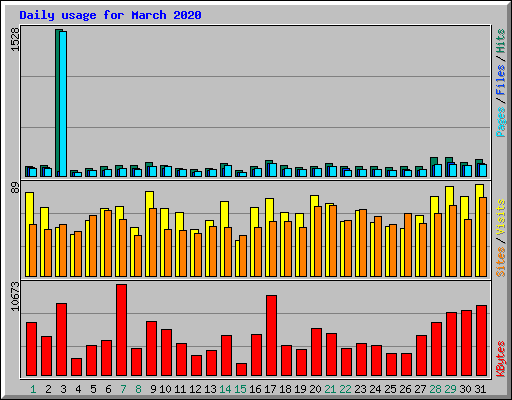Select the red KBytes bar for day 31

pos(481,340)
